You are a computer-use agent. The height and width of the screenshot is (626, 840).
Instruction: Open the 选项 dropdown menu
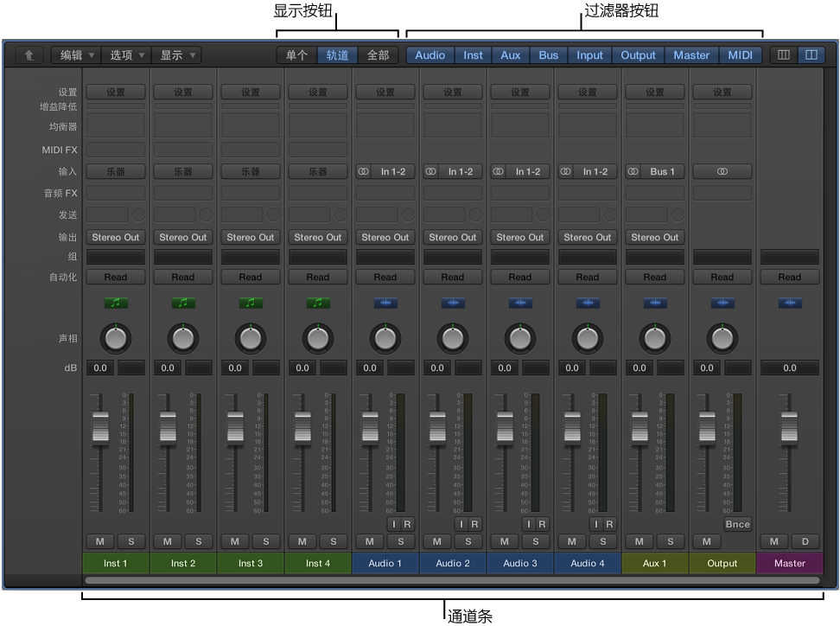pyautogui.click(x=127, y=55)
